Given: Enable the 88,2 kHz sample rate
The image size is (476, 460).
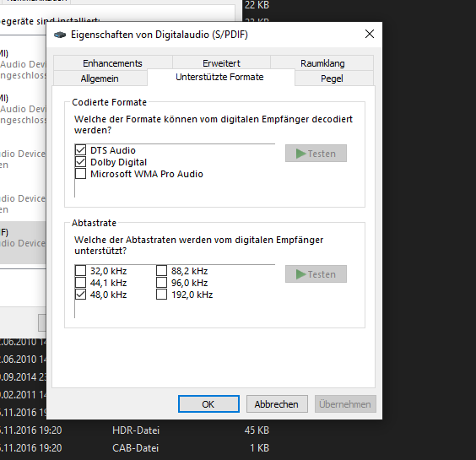Looking at the screenshot, I should (161, 271).
